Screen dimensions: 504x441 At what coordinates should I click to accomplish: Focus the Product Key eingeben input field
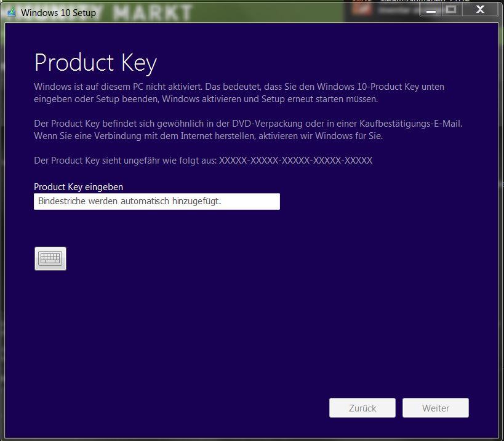tap(157, 201)
